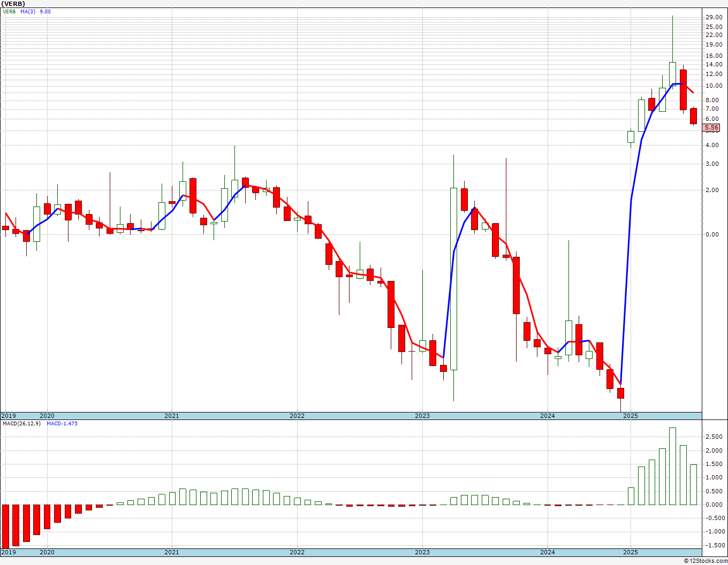The image size is (728, 565).
Task: Click the 29.00 price axis label
Action: point(714,17)
